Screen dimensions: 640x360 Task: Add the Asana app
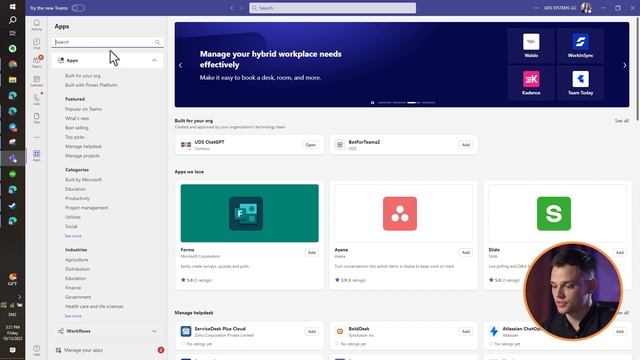[466, 253]
